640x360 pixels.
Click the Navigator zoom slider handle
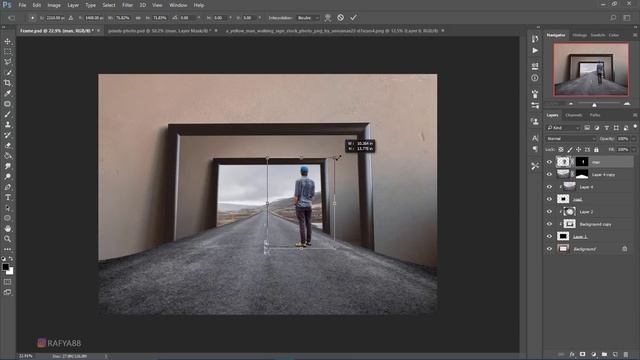[594, 105]
